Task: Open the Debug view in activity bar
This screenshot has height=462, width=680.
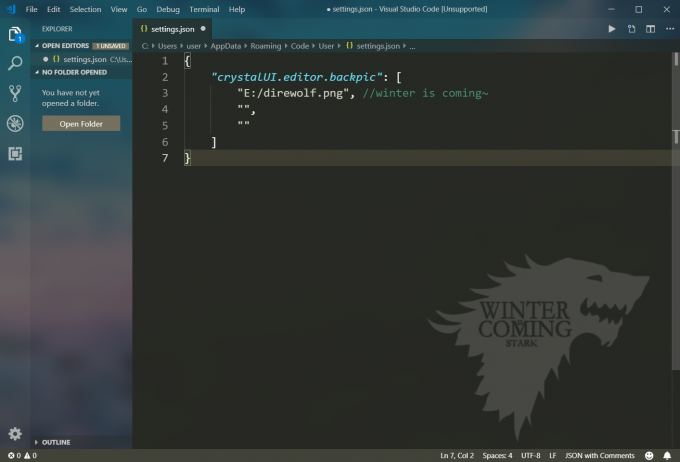Action: pos(15,124)
